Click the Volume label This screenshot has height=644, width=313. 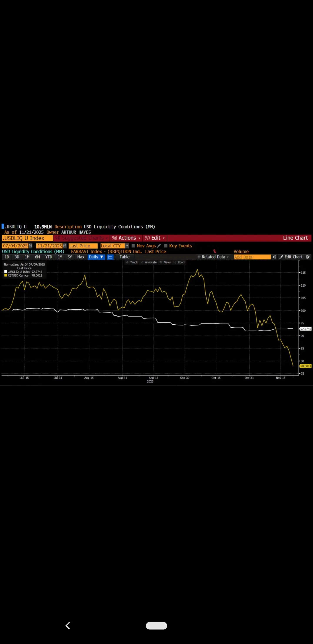[241, 251]
